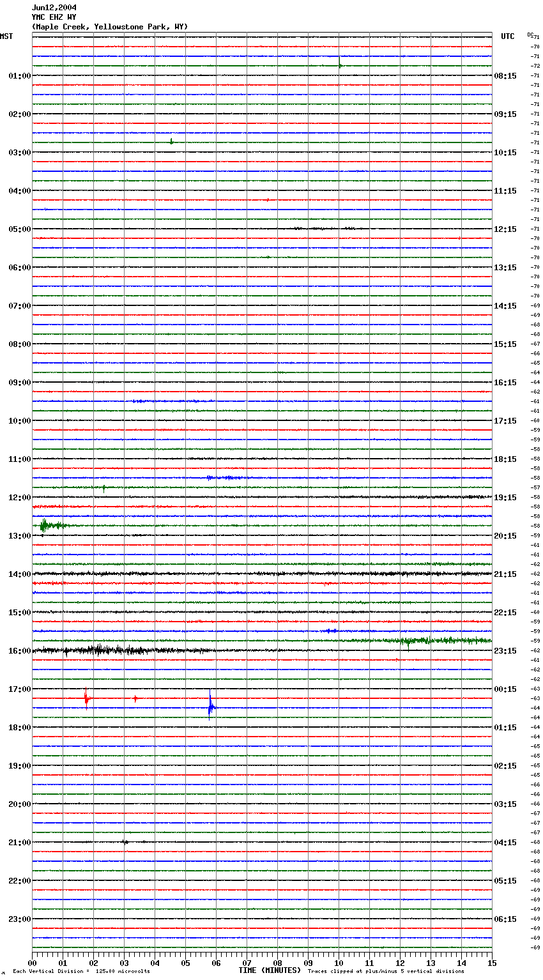Click the Maple Creek, Yellowstone Park location title

pos(110,27)
